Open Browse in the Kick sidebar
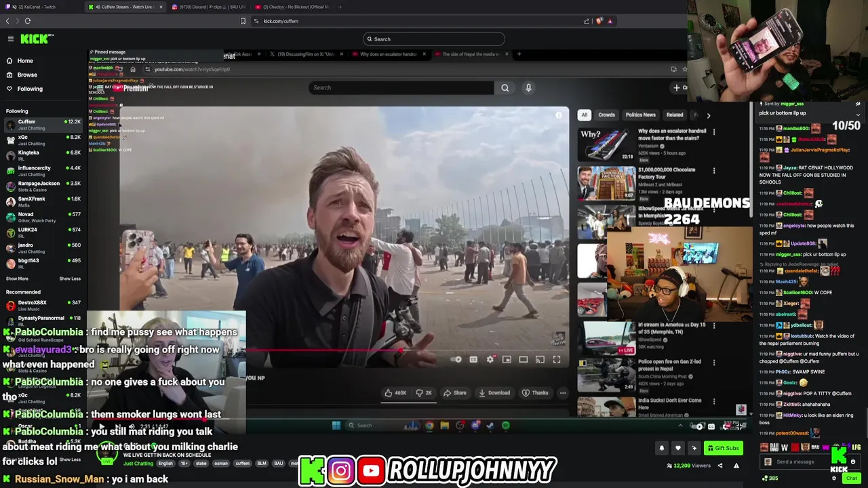Image resolution: width=868 pixels, height=488 pixels. (27, 75)
